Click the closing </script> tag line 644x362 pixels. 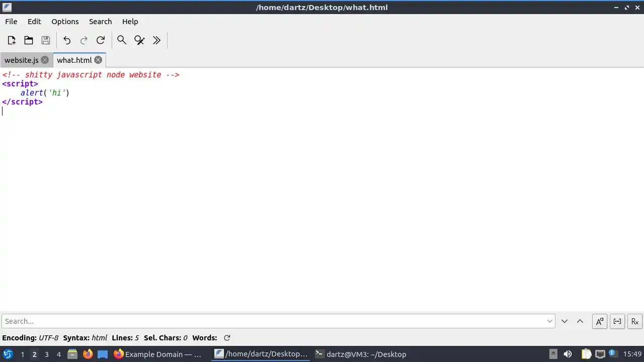22,102
